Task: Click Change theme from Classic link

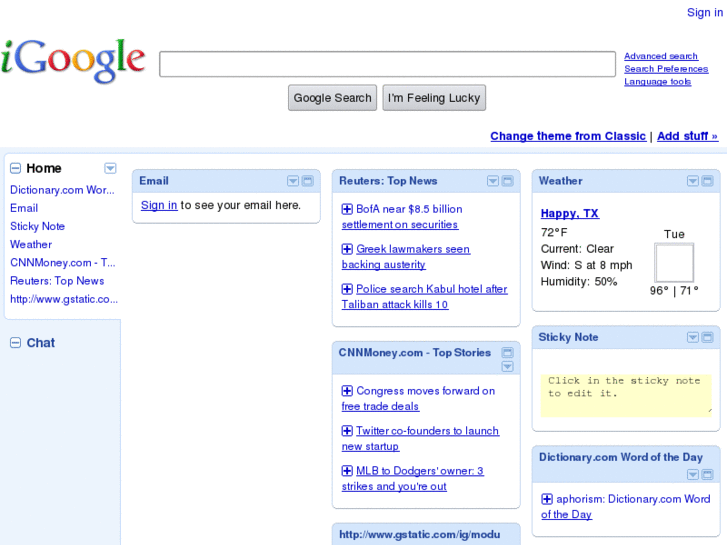Action: (x=568, y=136)
